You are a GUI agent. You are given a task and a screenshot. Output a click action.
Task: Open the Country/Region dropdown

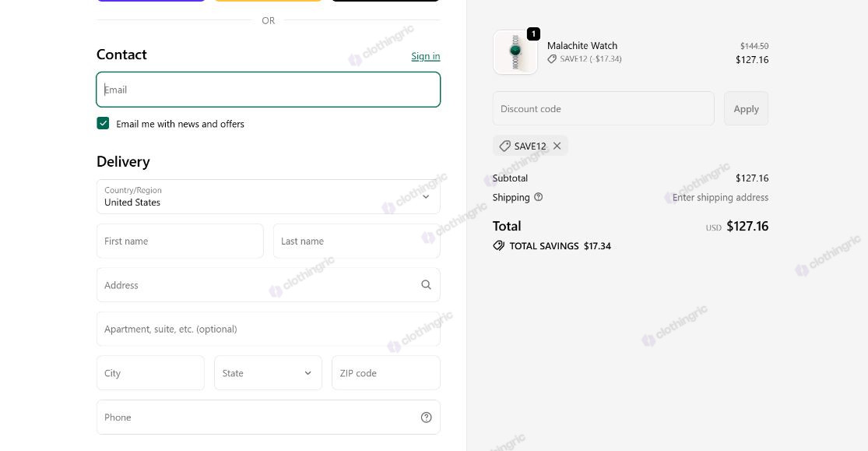coord(269,197)
